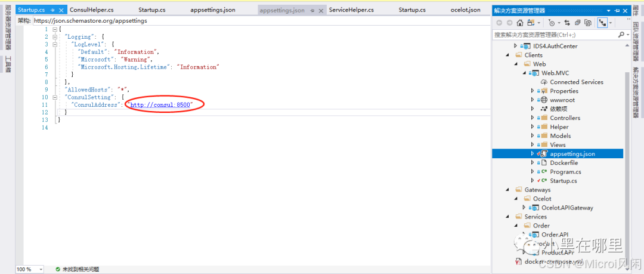The image size is (644, 274).
Task: Switch to the ocelot.json tab
Action: tap(465, 10)
